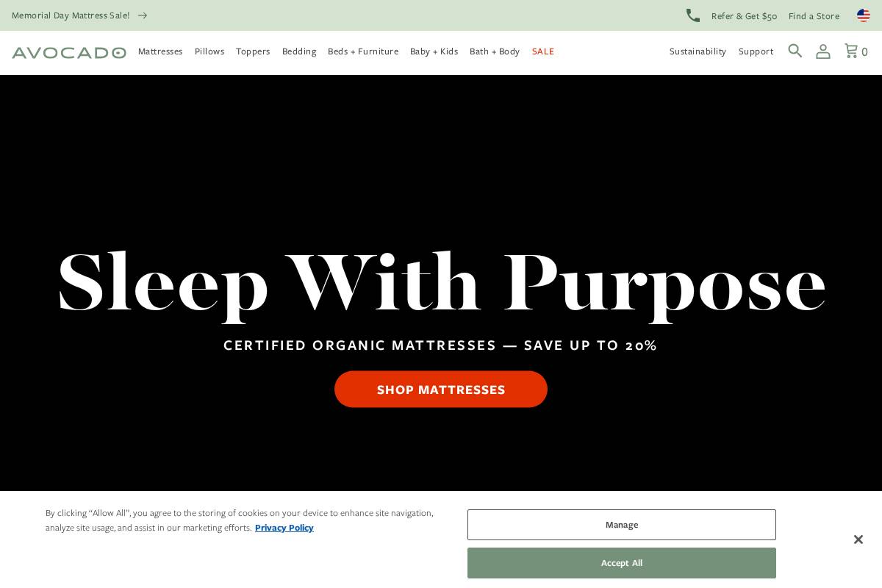This screenshot has width=882, height=588.
Task: Dismiss the cookie banner with X
Action: [858, 539]
